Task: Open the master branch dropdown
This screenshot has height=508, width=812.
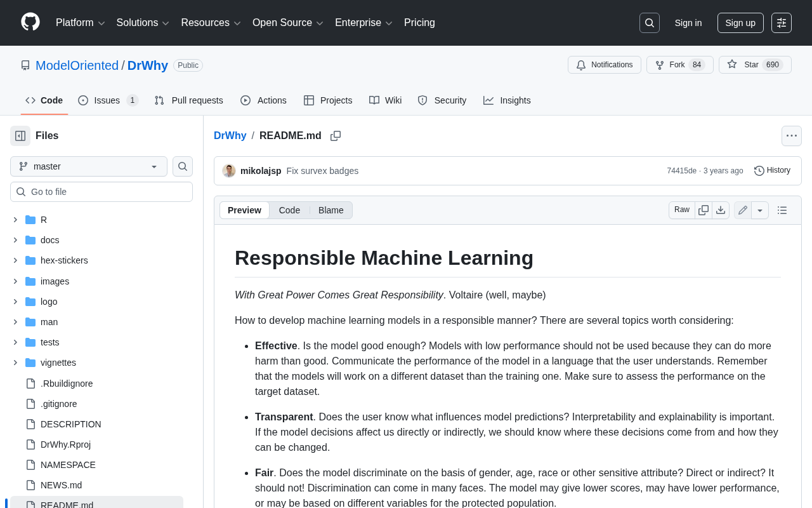Action: pos(89,166)
